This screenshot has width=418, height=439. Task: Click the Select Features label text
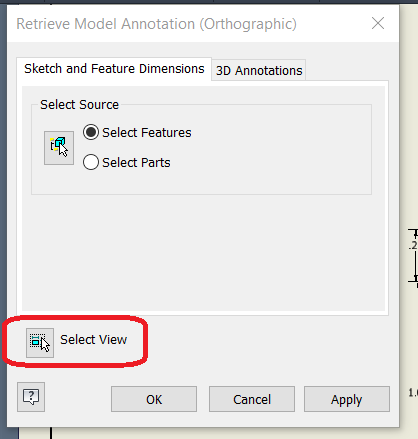pyautogui.click(x=147, y=133)
